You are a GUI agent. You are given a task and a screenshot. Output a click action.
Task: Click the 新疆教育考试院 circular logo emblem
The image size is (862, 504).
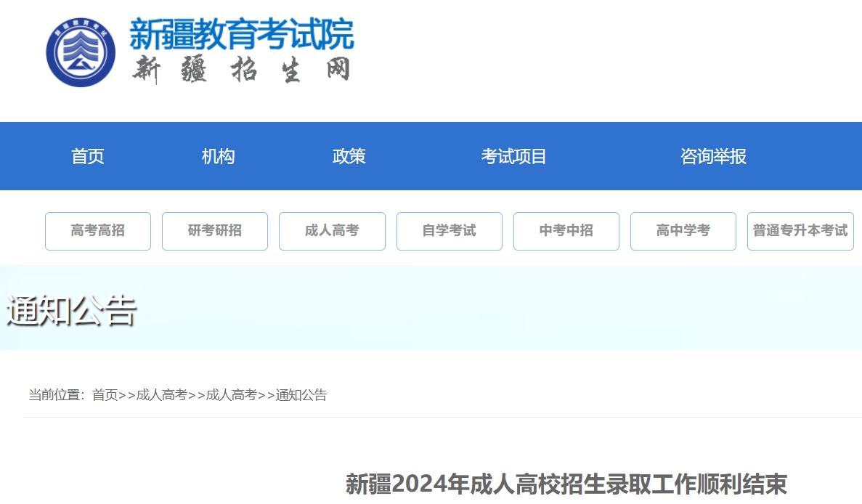pos(81,53)
